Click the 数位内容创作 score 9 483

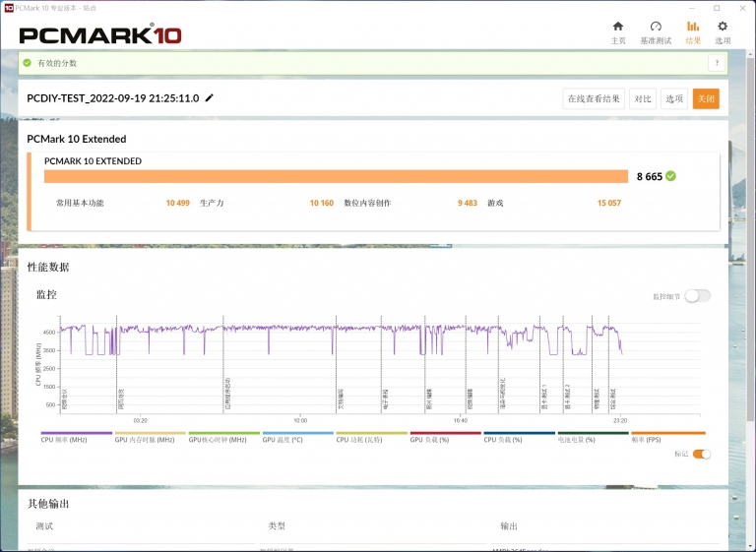tap(468, 203)
